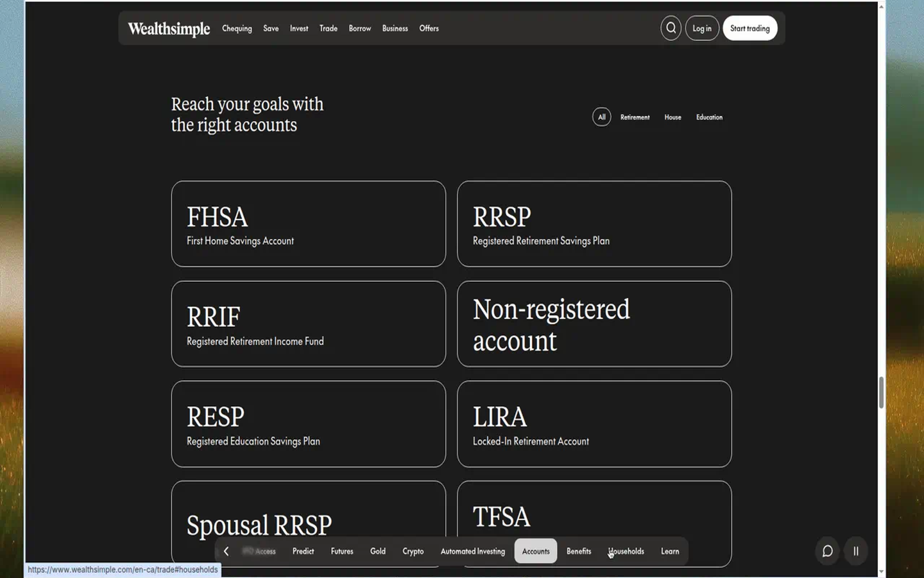Open the chat bubble icon
This screenshot has width=924, height=578.
pos(828,551)
